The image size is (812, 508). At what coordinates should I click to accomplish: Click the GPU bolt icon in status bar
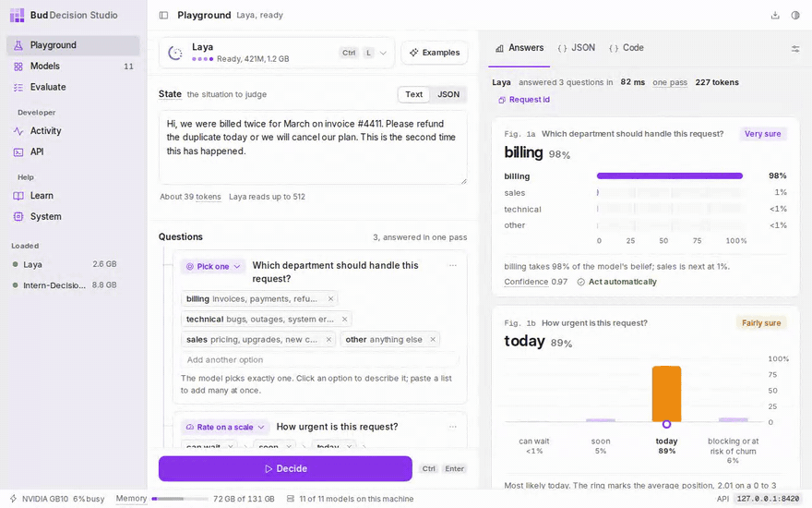click(14, 499)
